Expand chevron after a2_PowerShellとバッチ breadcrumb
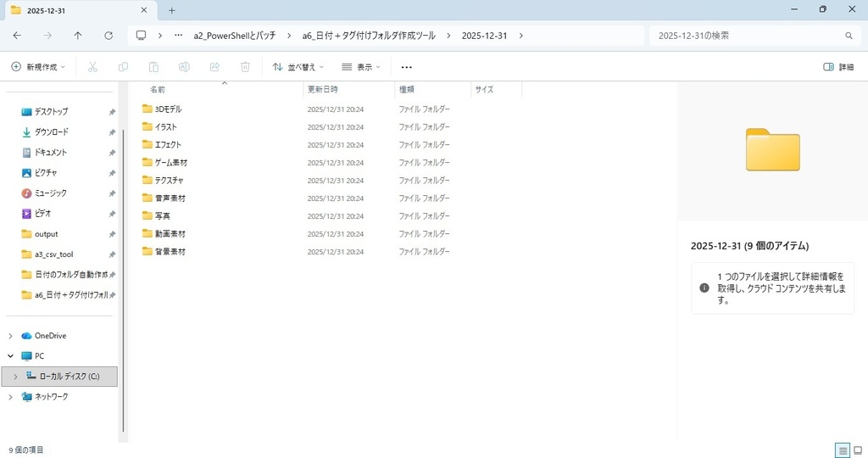 289,36
